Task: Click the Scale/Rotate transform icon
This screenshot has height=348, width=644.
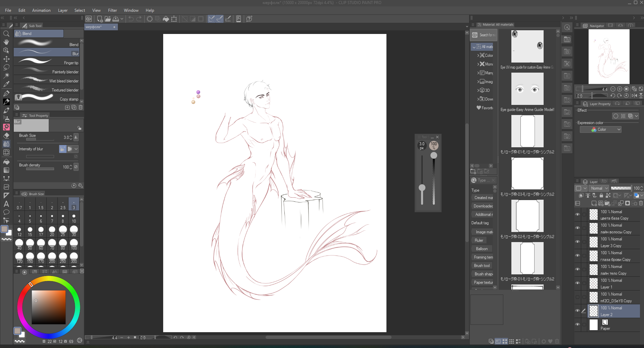Action: click(174, 19)
